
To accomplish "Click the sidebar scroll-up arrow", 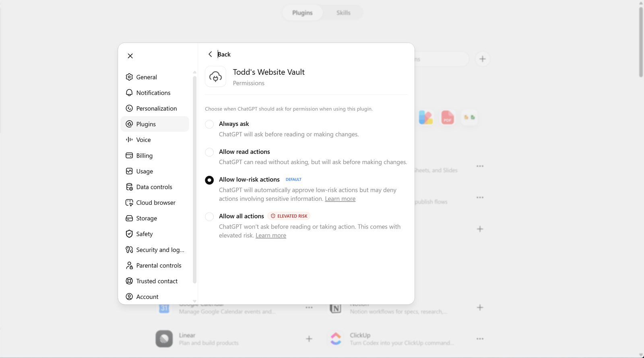I will point(195,72).
